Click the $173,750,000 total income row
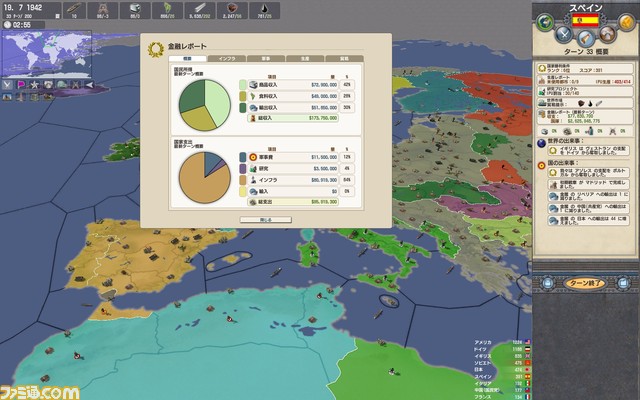 [x=293, y=118]
